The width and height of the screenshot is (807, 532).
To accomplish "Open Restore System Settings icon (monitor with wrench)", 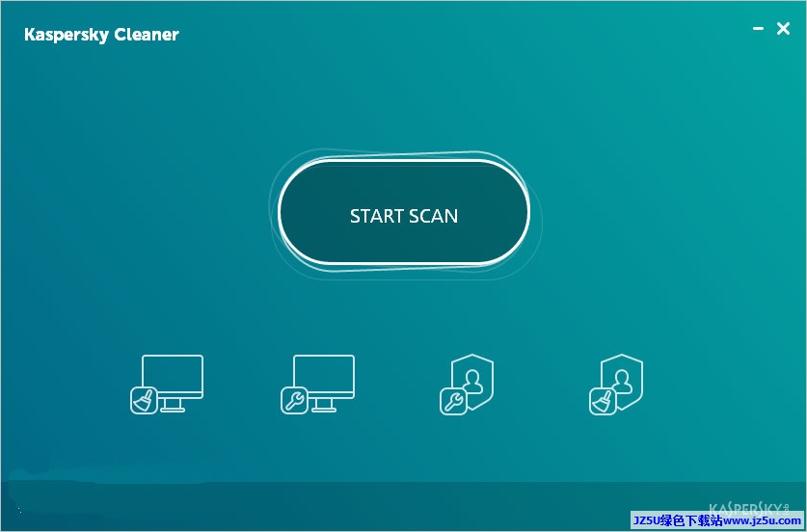I will pos(317,385).
